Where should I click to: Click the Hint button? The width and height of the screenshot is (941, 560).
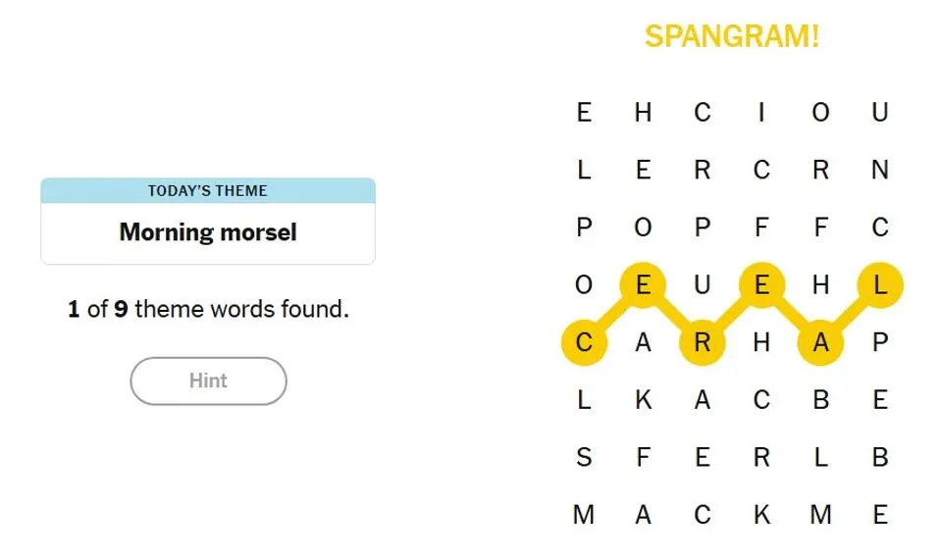tap(208, 381)
